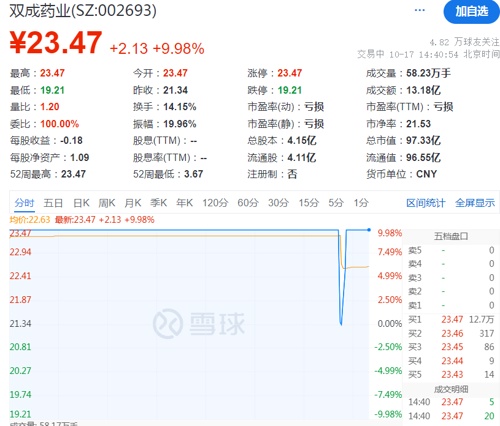Viewport: 500px width, 426px height.
Task: Select the 周K chart tab
Action: 107,202
